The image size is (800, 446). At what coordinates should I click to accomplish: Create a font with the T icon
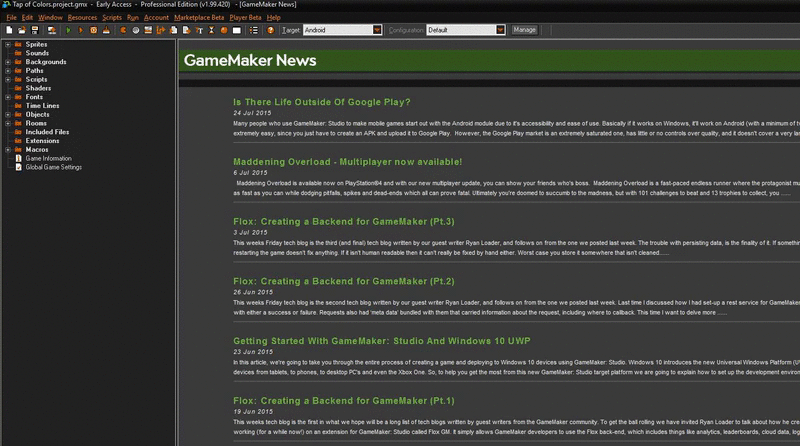(199, 30)
